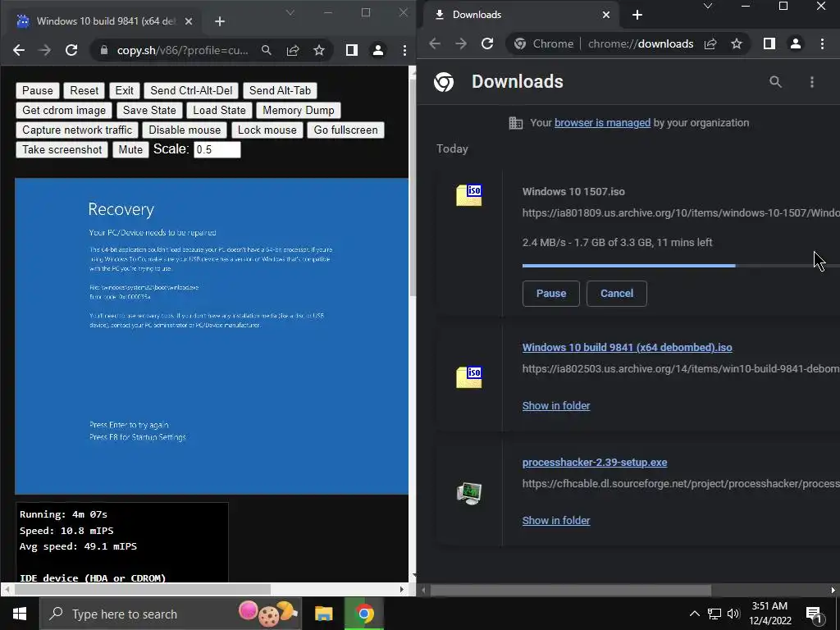
Task: Lock mouse to emulator
Action: [x=267, y=130]
